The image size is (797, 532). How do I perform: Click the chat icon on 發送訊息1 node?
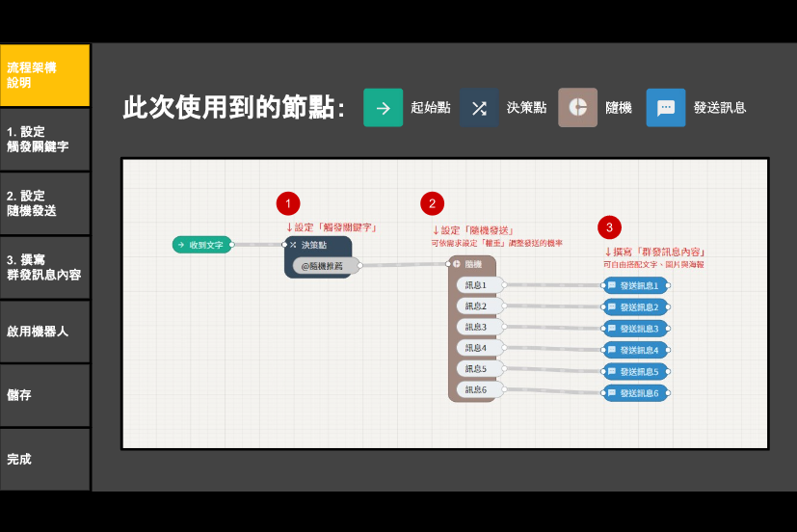point(611,285)
